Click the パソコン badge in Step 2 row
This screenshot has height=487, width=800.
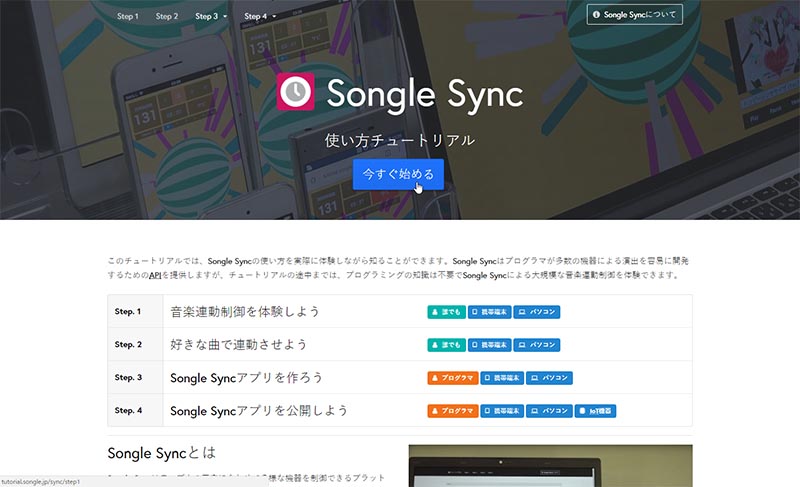pos(537,345)
